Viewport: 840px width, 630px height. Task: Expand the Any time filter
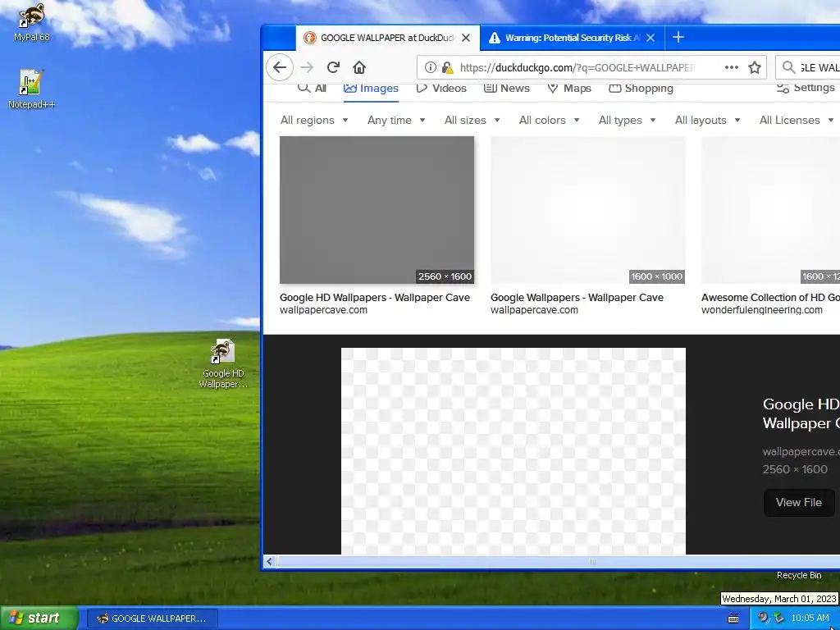coord(396,120)
